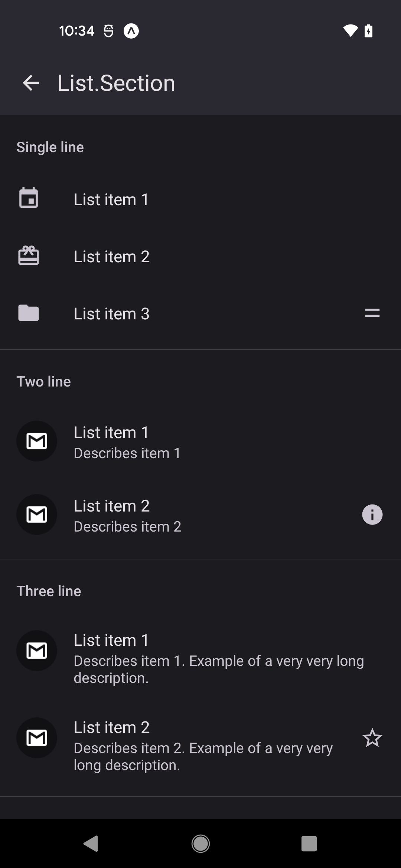Tap the equals icon on List item 3
The width and height of the screenshot is (401, 868).
372,313
